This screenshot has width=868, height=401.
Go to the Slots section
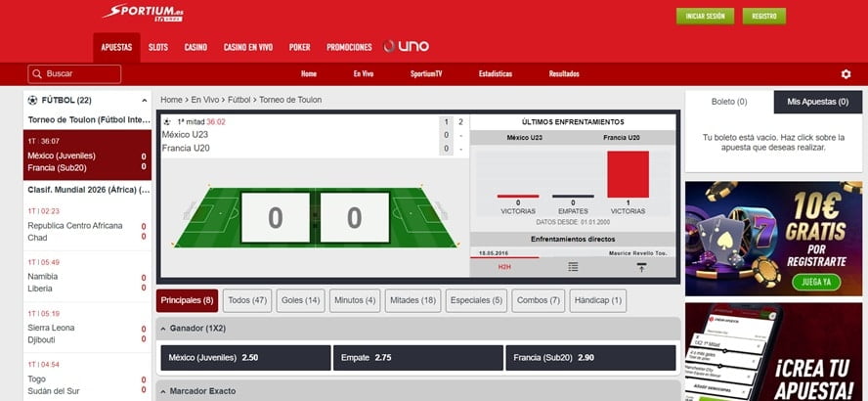(x=158, y=47)
